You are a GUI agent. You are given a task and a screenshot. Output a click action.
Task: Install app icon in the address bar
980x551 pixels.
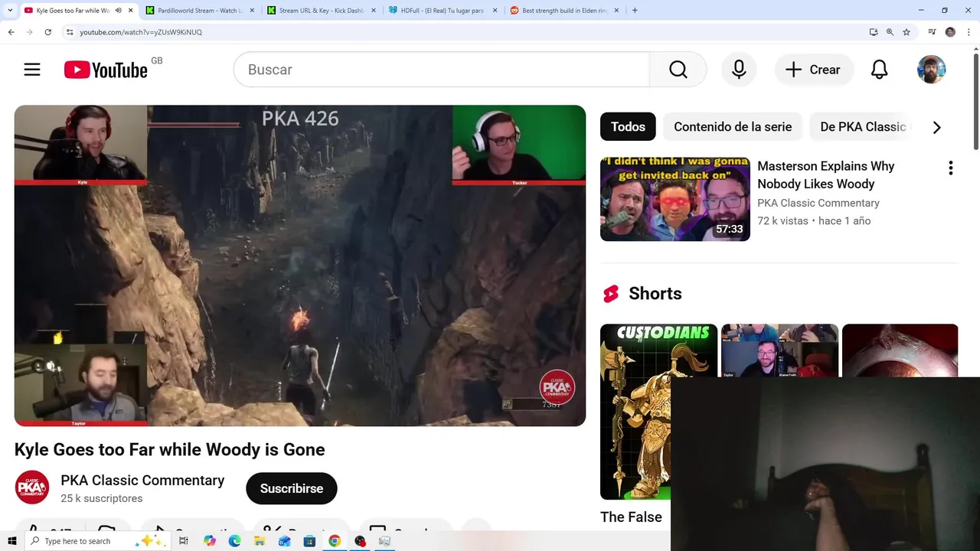(x=874, y=32)
